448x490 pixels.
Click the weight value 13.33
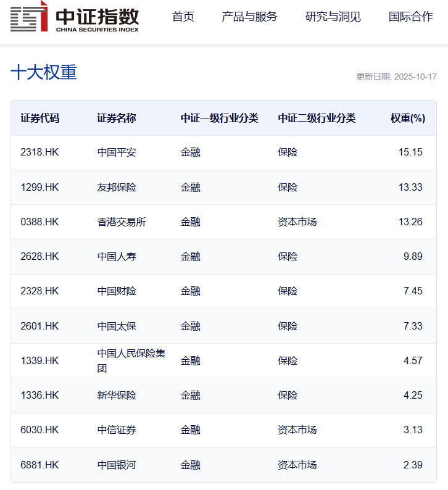(410, 187)
